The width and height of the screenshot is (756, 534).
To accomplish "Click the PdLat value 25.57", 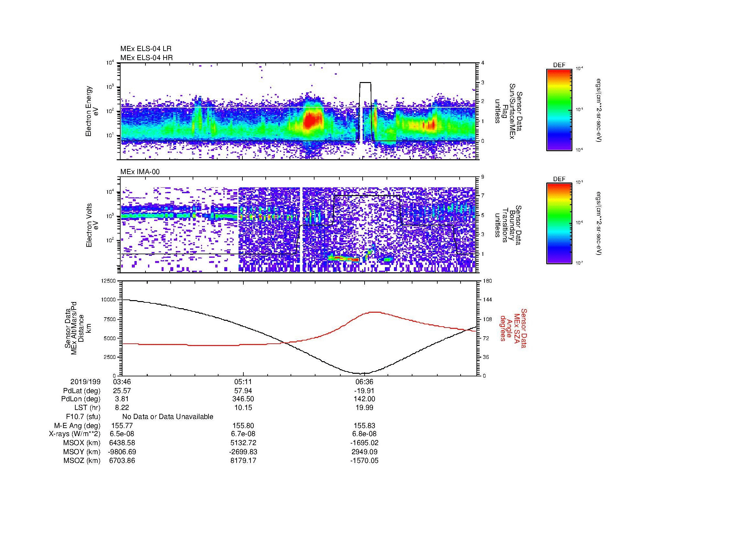I will tap(122, 391).
